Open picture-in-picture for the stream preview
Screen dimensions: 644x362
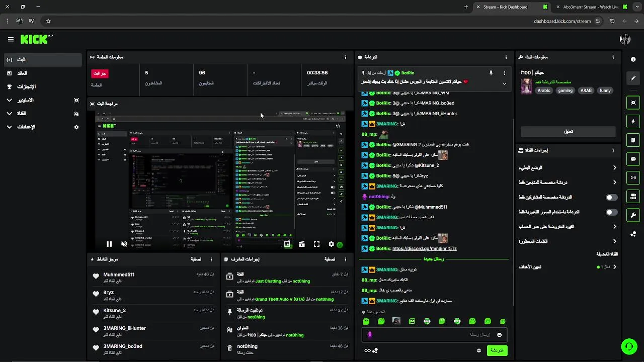287,244
